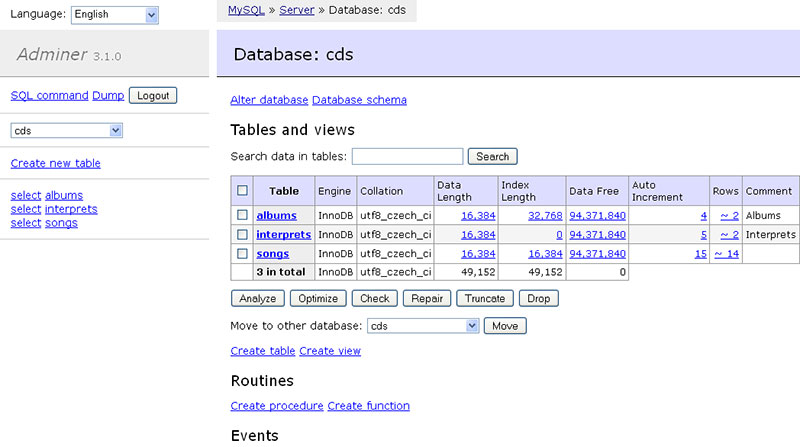
Task: Focus the Search data in tables field
Action: [408, 156]
